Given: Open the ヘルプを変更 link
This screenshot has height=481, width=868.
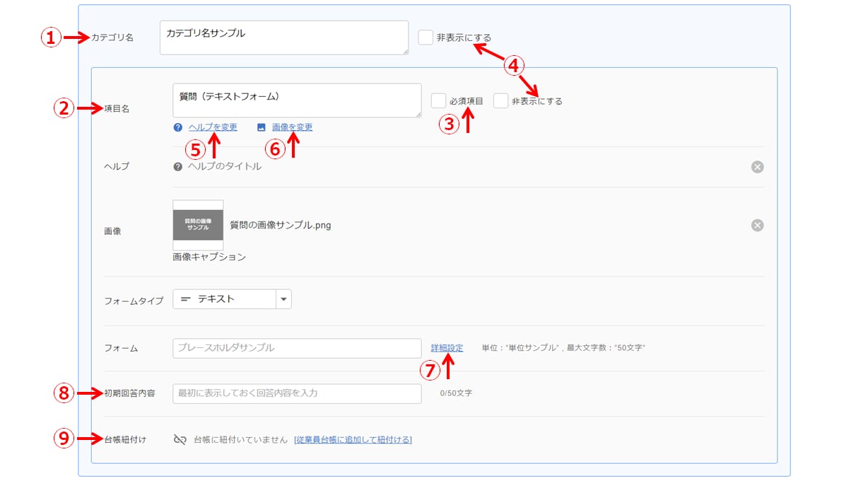Looking at the screenshot, I should [x=213, y=127].
